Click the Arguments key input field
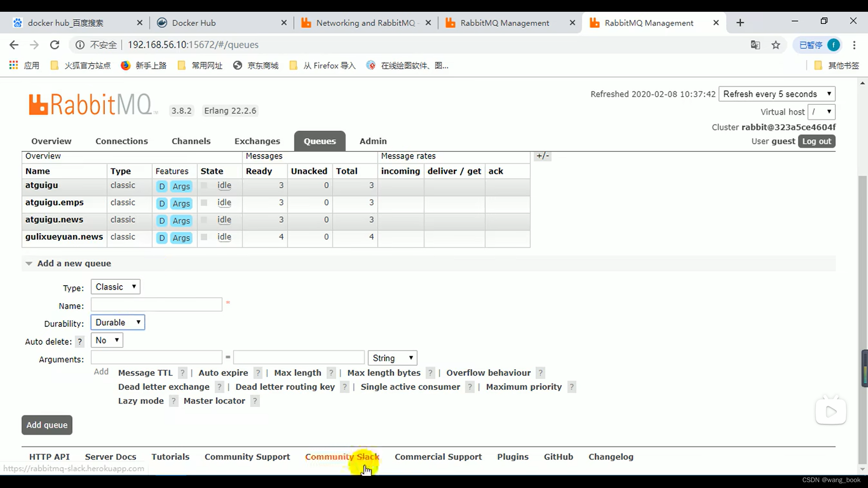This screenshot has height=488, width=868. pyautogui.click(x=156, y=357)
